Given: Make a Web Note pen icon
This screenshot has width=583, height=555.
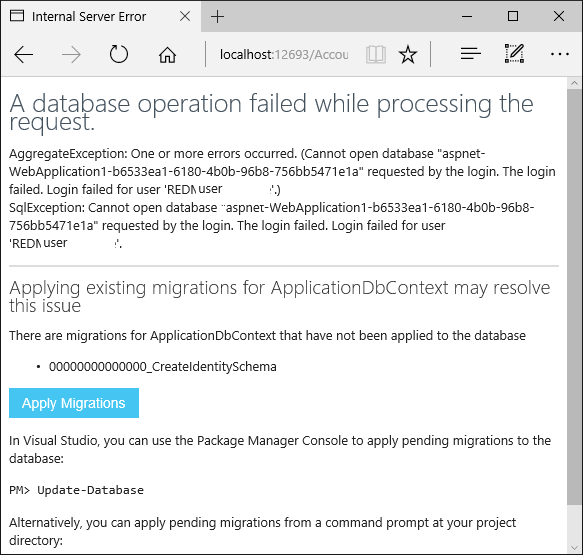Looking at the screenshot, I should pos(515,54).
